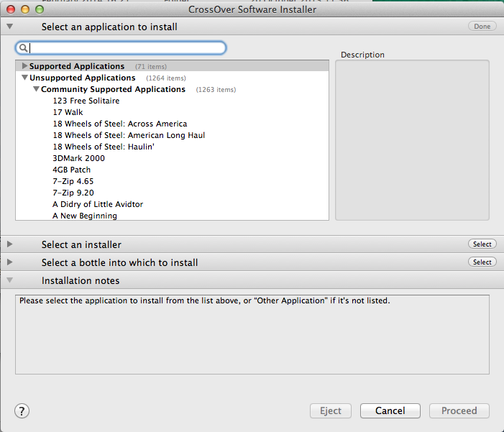
Task: Click the Proceed button
Action: click(459, 410)
